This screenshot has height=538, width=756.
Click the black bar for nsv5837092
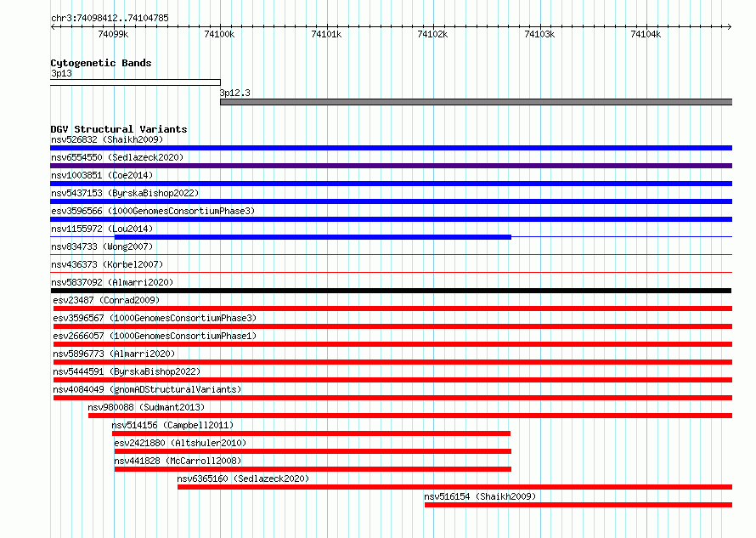coord(391,291)
